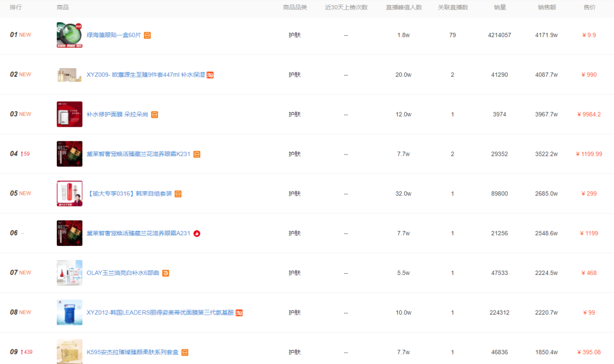Click the 直播峰值人数 column header

point(404,7)
